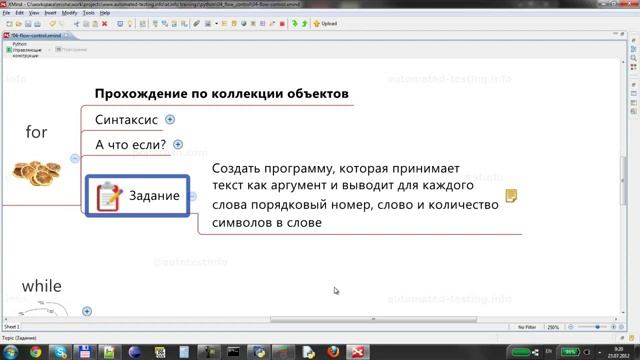640x360 pixels.
Task: Open the Edit menu
Action: click(x=19, y=13)
